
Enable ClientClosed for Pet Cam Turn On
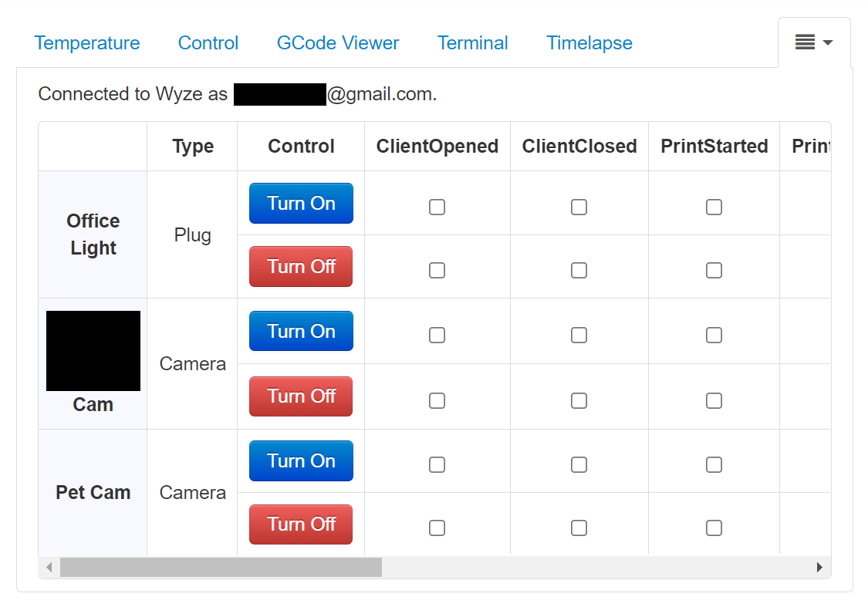(579, 465)
